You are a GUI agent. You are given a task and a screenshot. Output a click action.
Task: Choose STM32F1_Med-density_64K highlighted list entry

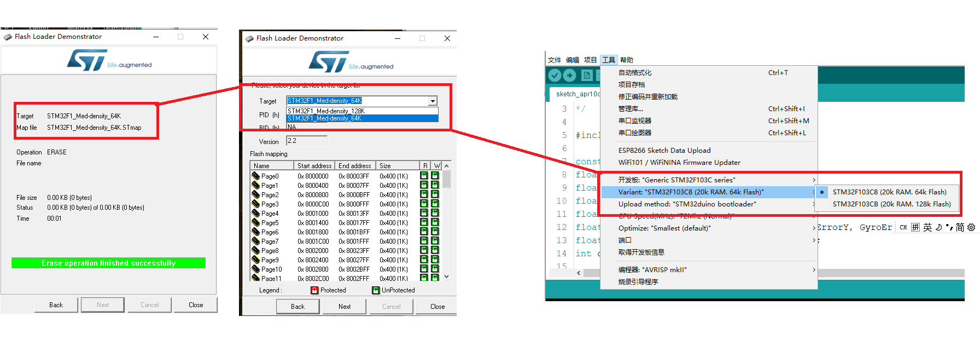point(362,118)
